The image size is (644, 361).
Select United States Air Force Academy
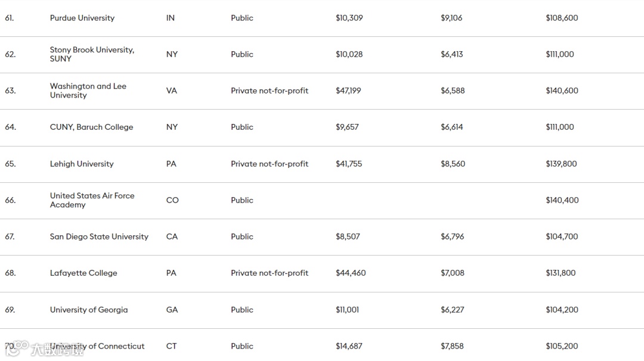click(92, 200)
